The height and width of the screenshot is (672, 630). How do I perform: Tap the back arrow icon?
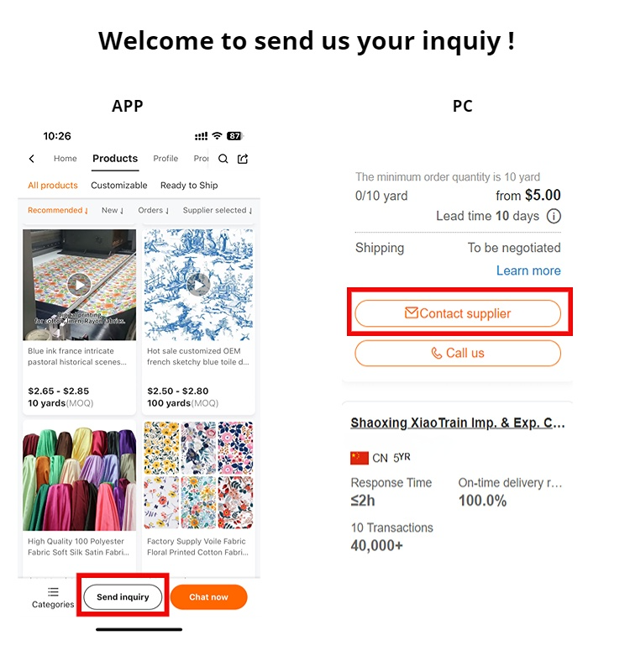pyautogui.click(x=32, y=159)
